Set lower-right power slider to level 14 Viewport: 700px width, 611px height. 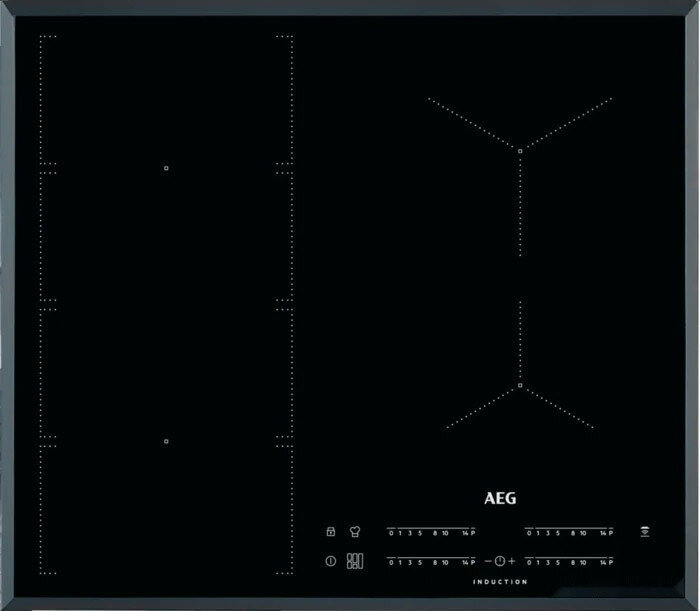[603, 562]
